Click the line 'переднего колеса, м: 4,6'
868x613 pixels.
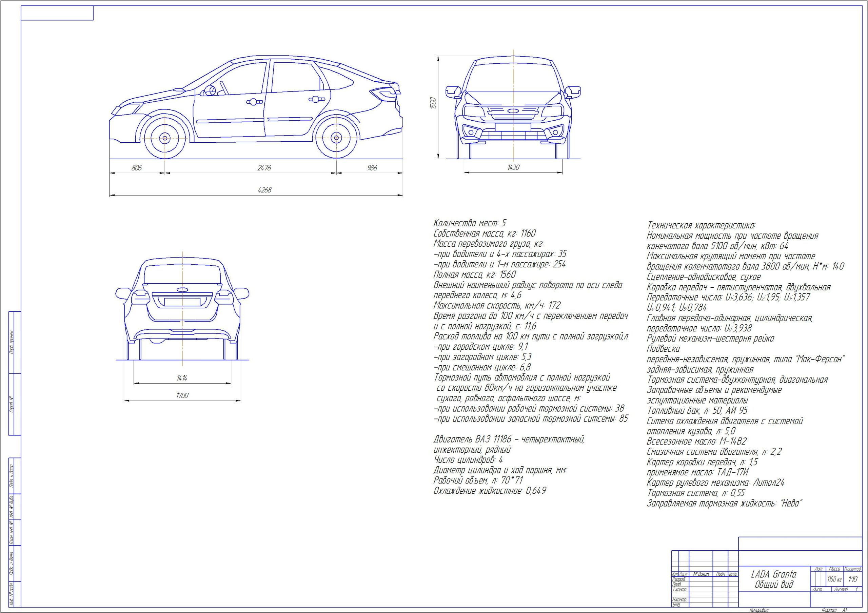(x=477, y=295)
